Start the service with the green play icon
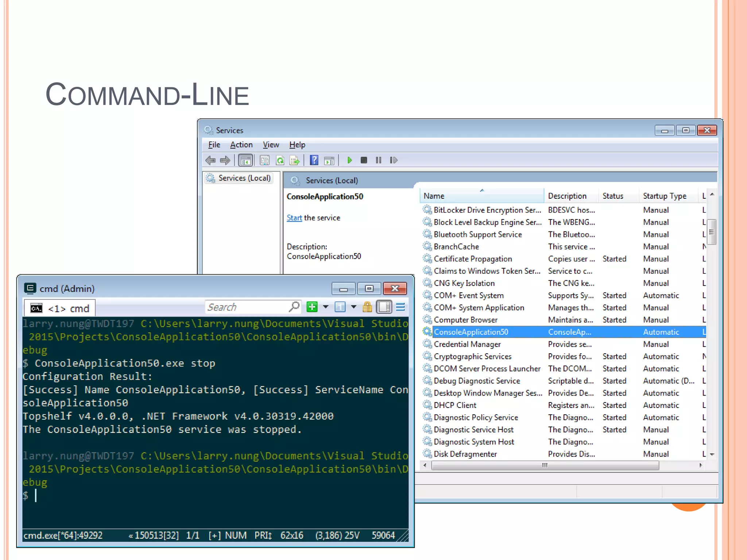747x560 pixels. (349, 160)
